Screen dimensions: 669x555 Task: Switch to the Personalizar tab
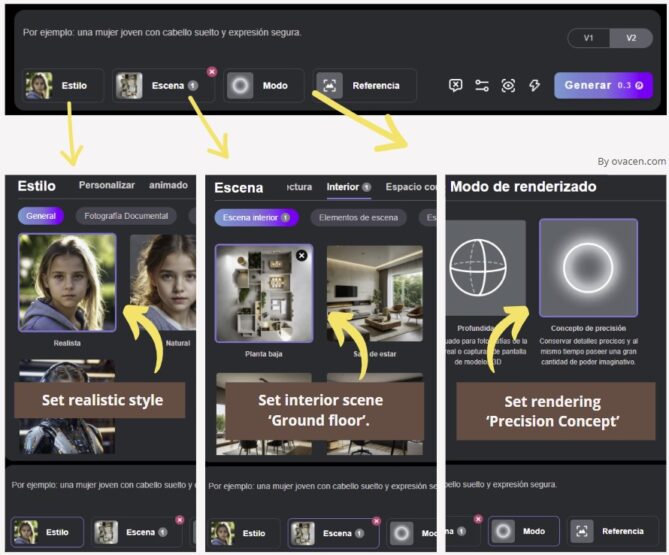[106, 185]
